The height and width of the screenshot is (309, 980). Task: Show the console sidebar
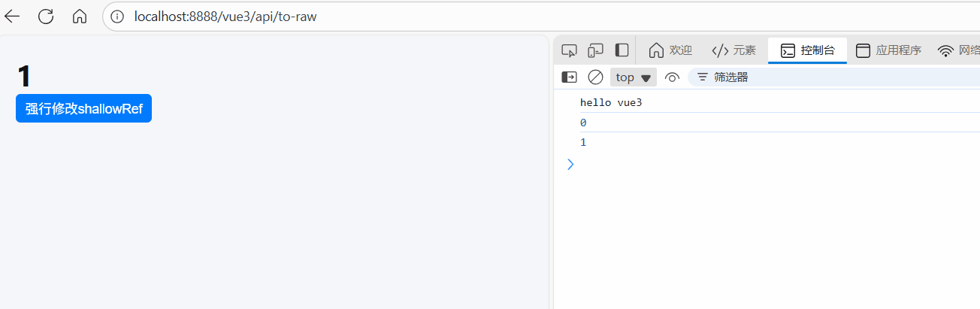pos(570,77)
